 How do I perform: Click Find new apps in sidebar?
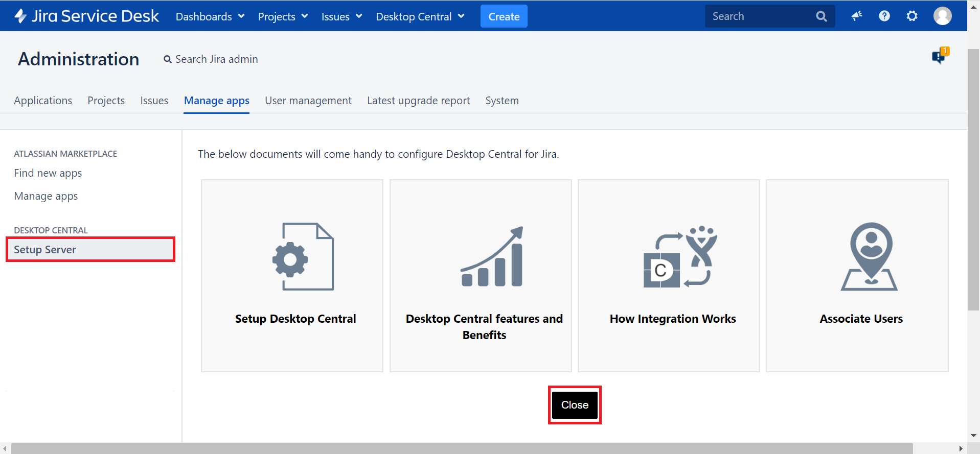click(x=48, y=173)
